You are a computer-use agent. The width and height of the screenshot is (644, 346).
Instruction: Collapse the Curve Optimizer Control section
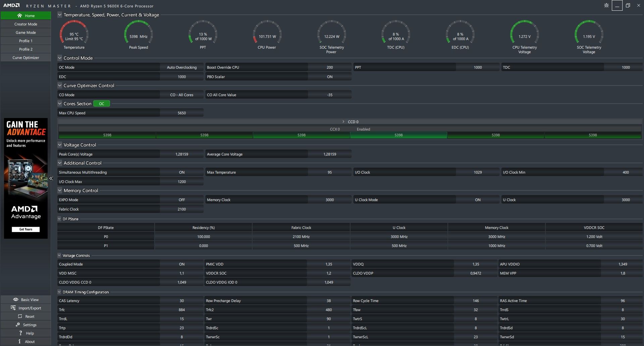coord(60,85)
